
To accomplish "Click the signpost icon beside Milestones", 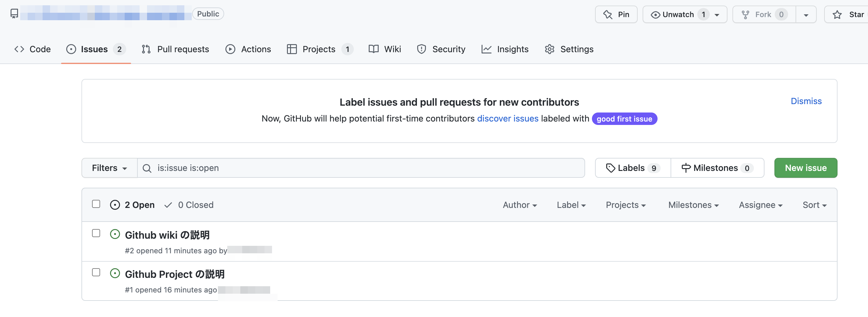I will pos(686,168).
